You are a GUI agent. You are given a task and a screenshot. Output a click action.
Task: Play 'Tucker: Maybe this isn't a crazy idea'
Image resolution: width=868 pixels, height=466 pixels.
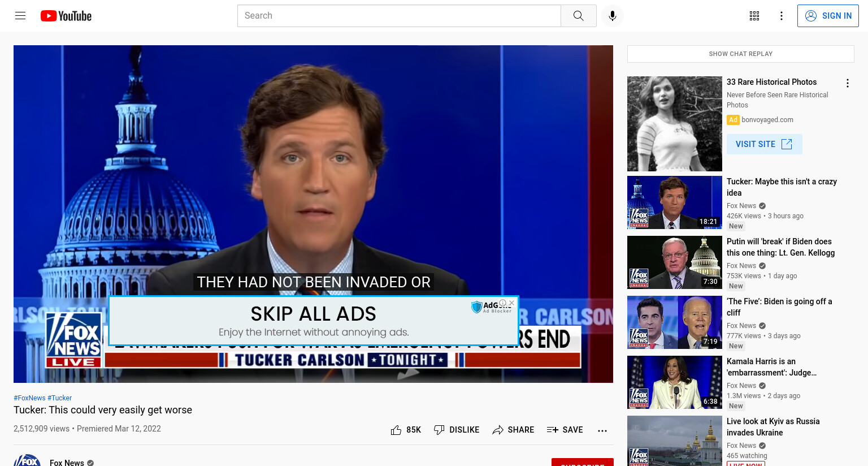(782, 187)
